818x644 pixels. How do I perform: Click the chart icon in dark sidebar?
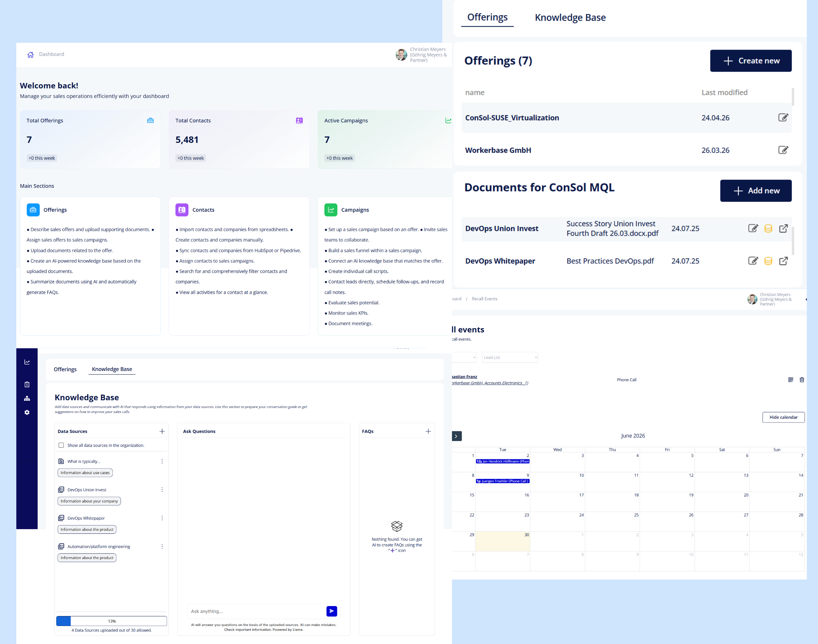pos(27,362)
